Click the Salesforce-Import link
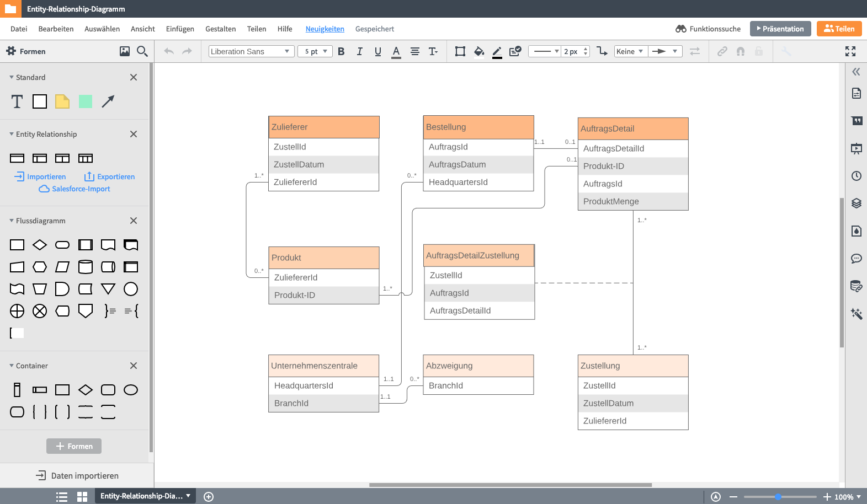Screen dimensions: 867x504 [81, 189]
